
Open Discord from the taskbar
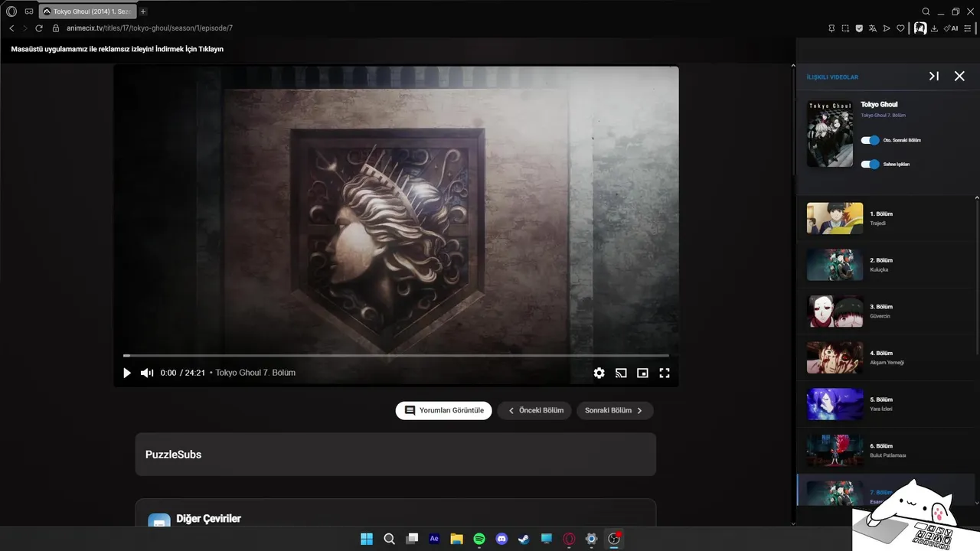(x=501, y=539)
